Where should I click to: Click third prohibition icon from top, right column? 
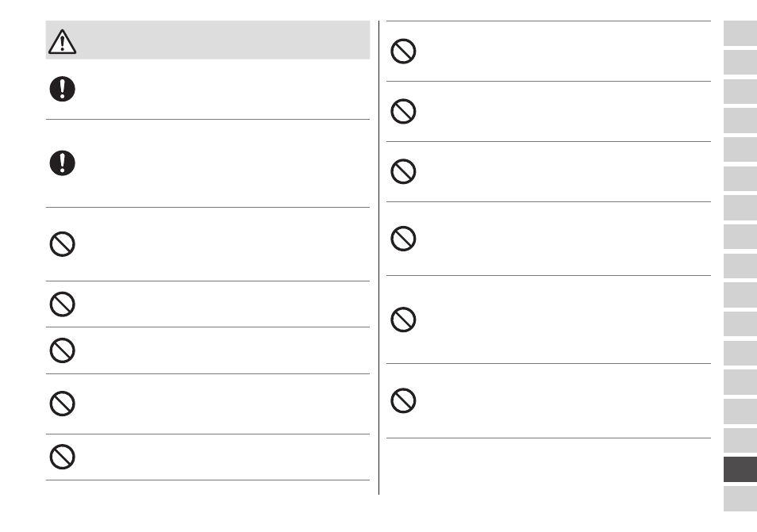[403, 171]
